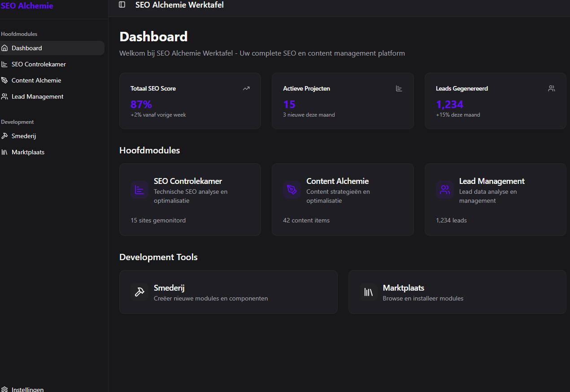The image size is (570, 392).
Task: Toggle the sidebar panel icon
Action: (x=122, y=4)
